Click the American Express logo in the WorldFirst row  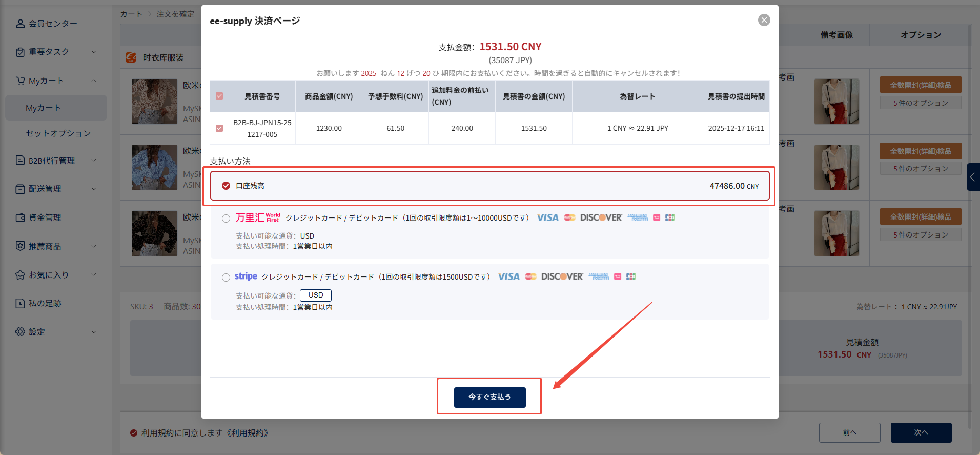point(638,217)
